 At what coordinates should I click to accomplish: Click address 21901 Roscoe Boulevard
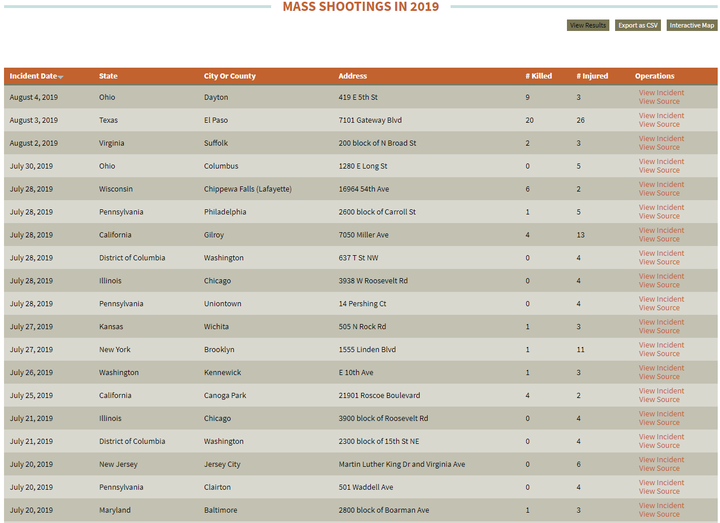(379, 396)
